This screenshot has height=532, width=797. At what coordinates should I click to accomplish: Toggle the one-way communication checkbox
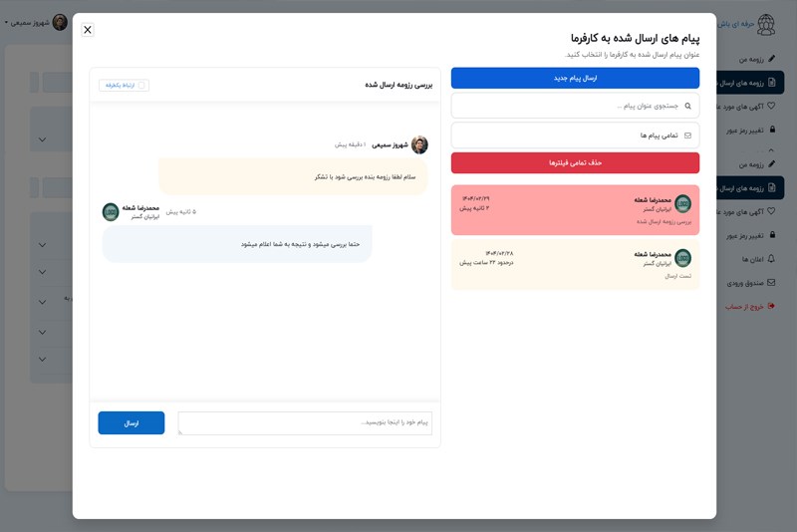(141, 86)
